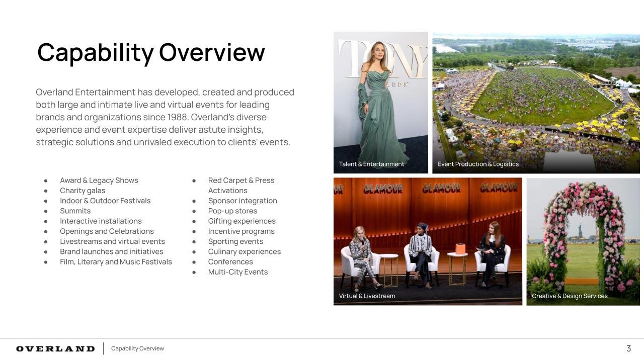Viewport: 644px width, 362px height.
Task: Select the Creative & Design Services floral arch image
Action: click(583, 236)
